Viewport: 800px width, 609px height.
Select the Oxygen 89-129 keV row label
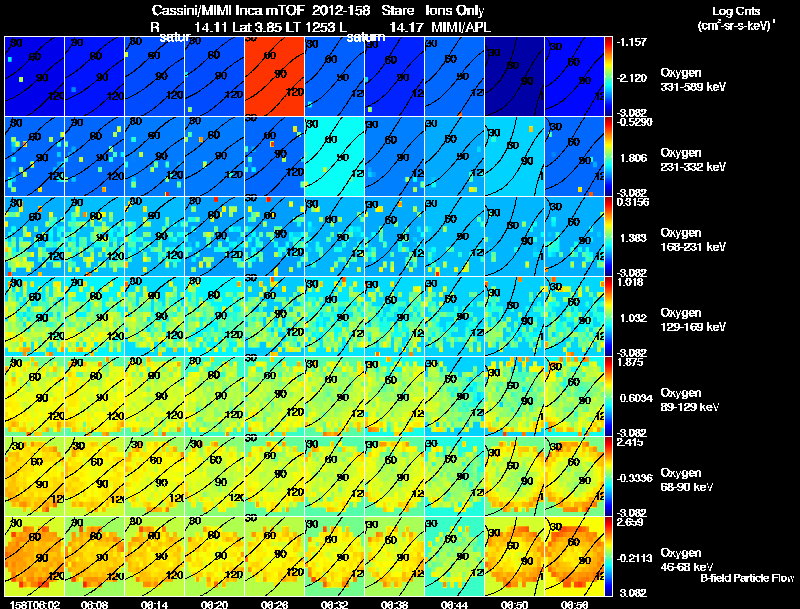tap(690, 399)
